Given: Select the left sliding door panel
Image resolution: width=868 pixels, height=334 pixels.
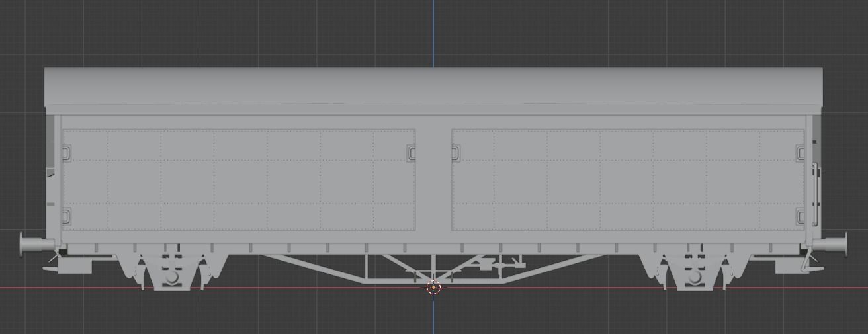Looking at the screenshot, I should pos(238,180).
